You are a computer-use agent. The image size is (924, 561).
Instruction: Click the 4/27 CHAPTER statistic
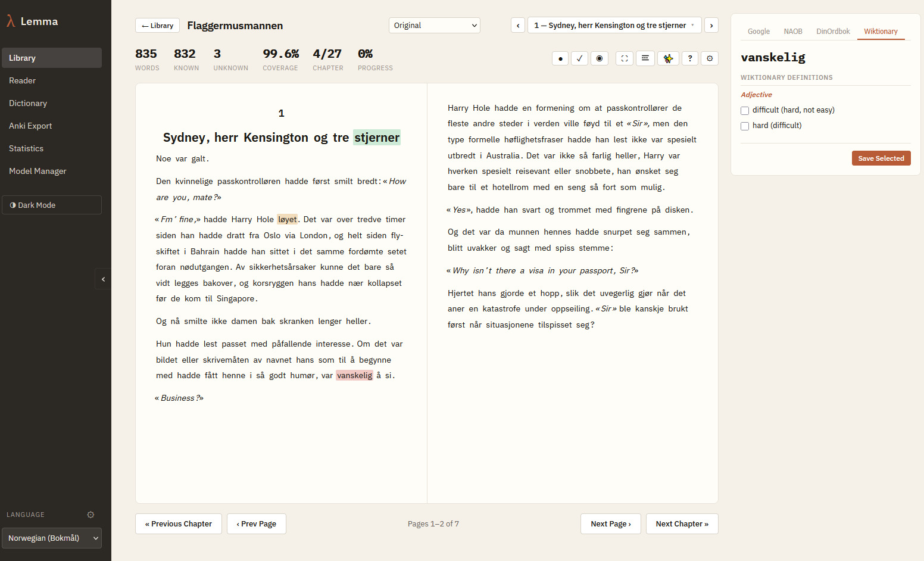pyautogui.click(x=328, y=60)
